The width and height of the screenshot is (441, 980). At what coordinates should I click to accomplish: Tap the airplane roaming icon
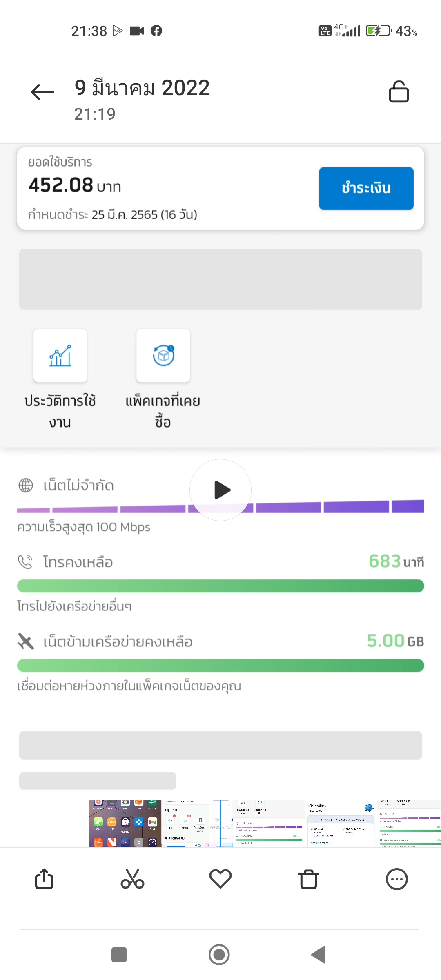tap(26, 641)
